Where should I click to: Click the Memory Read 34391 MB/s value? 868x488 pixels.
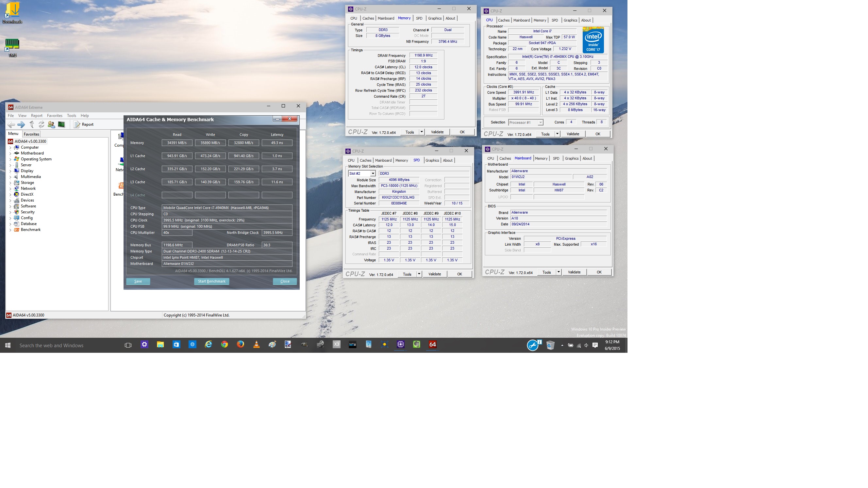[177, 143]
